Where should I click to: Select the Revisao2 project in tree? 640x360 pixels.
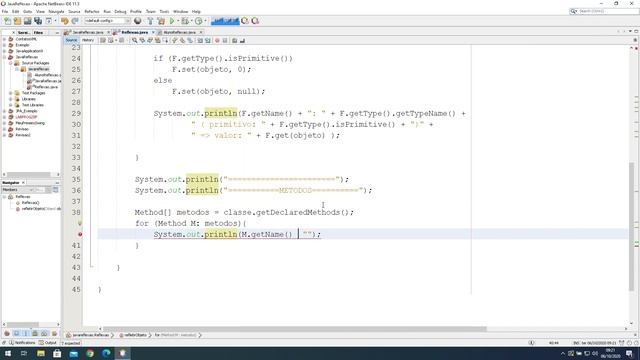[x=19, y=135]
